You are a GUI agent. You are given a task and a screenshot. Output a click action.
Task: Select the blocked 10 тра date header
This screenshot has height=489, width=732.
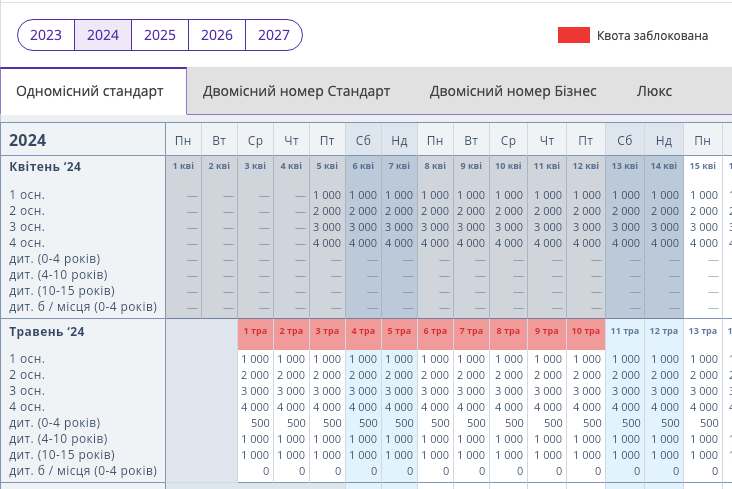pyautogui.click(x=586, y=334)
